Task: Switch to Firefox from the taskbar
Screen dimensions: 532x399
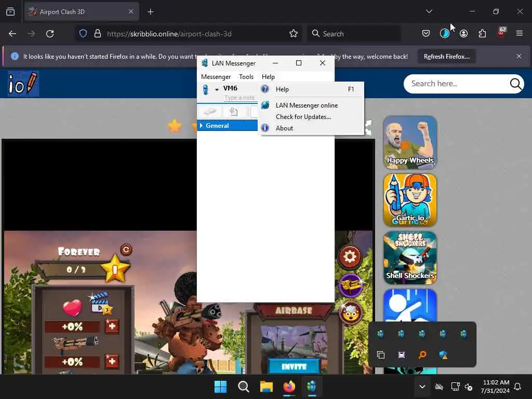Action: (289, 387)
